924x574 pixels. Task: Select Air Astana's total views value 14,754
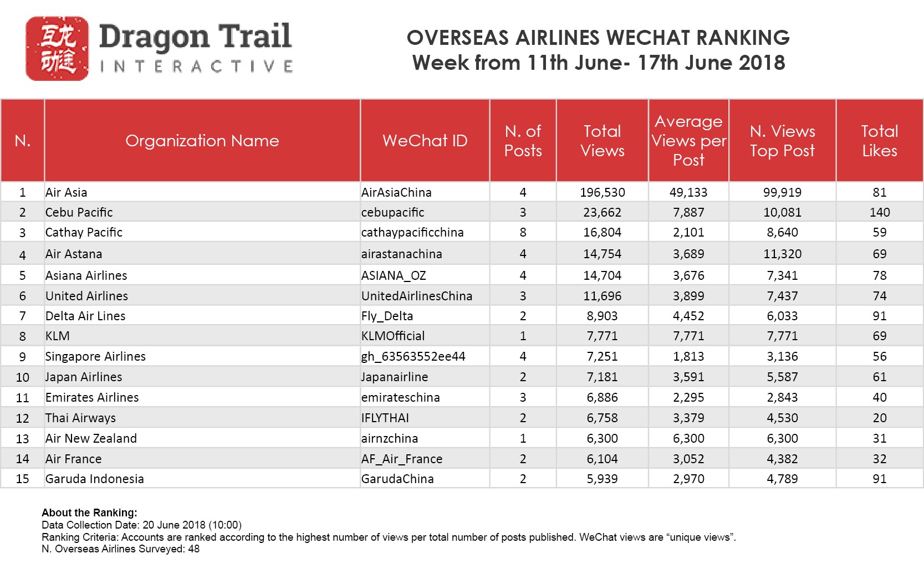click(603, 254)
